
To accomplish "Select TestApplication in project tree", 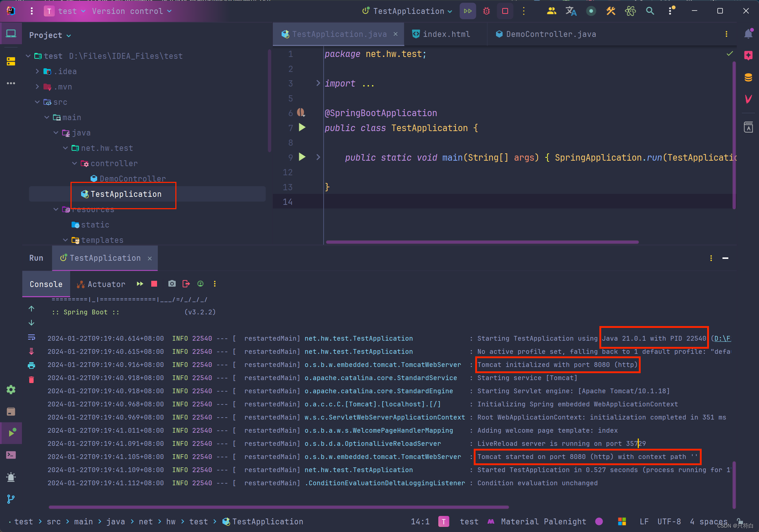I will coord(147,194).
